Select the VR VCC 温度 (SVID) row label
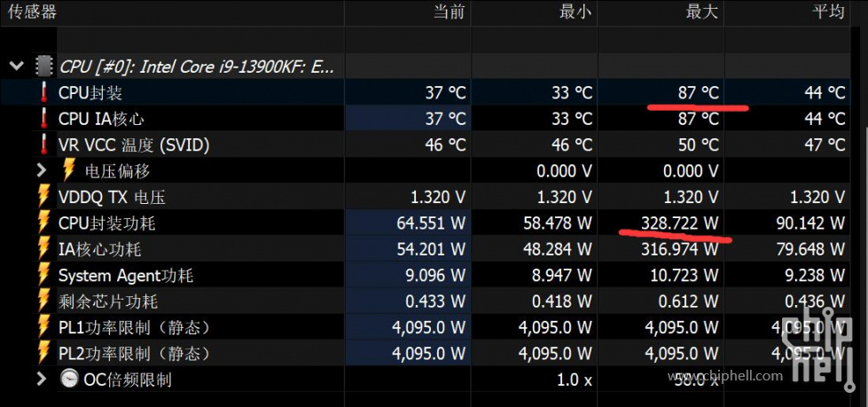This screenshot has width=868, height=407. (x=134, y=145)
